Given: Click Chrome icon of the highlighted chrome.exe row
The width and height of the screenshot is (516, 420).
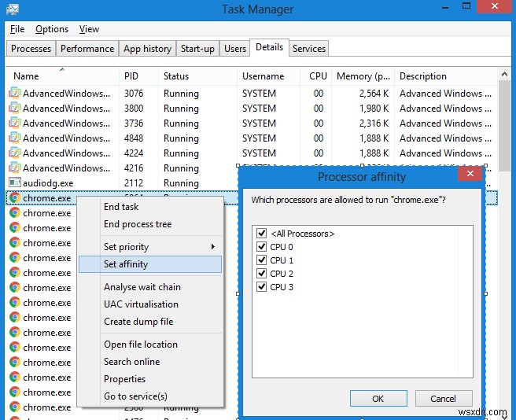Looking at the screenshot, I should click(14, 198).
